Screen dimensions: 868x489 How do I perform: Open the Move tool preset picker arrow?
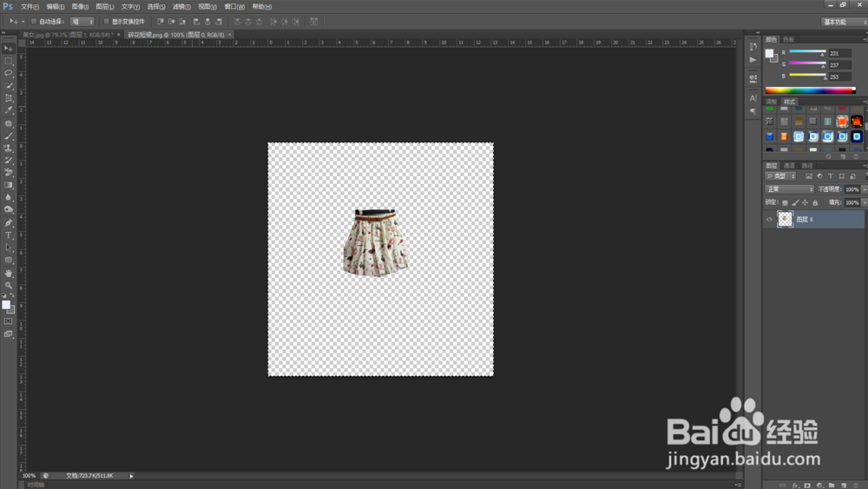point(23,22)
